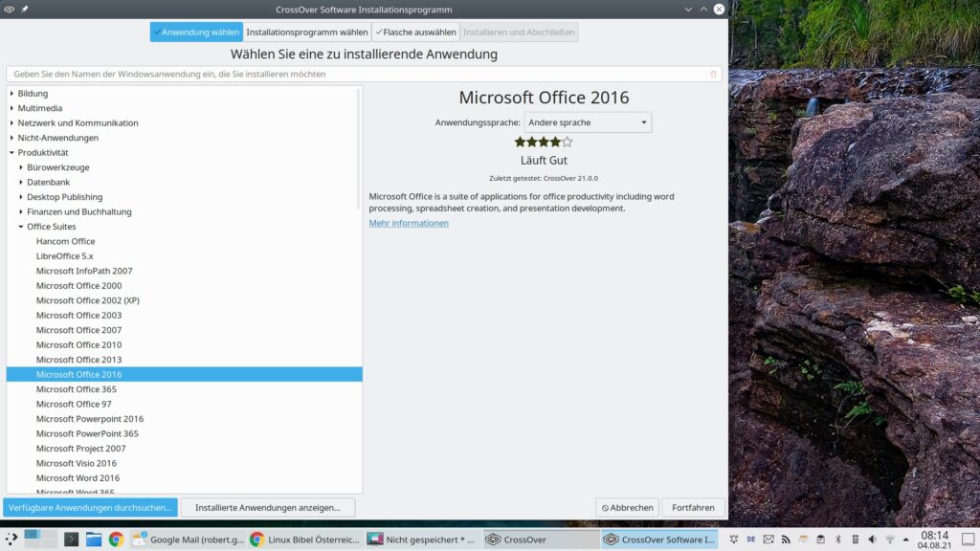Image resolution: width=980 pixels, height=551 pixels.
Task: Switch to Linux Bibel Österreich Chrome window
Action: click(305, 540)
